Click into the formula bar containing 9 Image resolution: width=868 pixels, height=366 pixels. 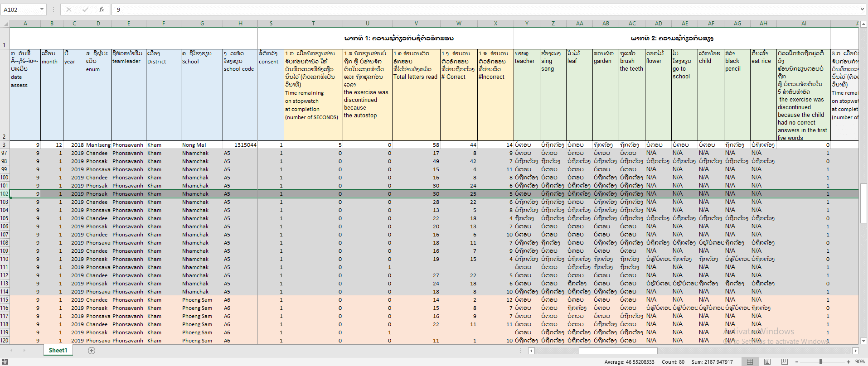[x=485, y=9]
